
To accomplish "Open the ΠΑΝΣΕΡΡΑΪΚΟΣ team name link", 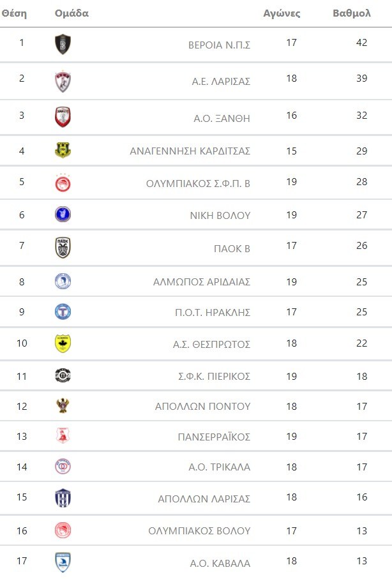I will click(214, 437).
